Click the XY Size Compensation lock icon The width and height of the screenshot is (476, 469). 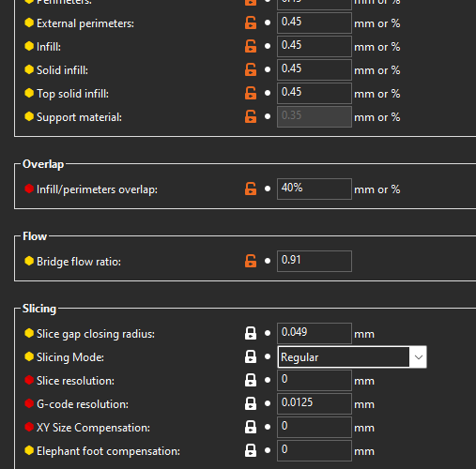point(251,428)
